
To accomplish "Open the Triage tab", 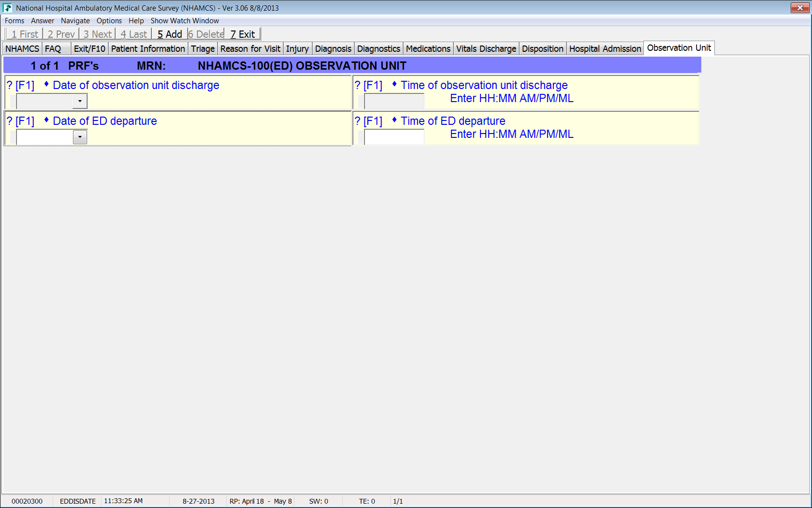I will coord(203,49).
